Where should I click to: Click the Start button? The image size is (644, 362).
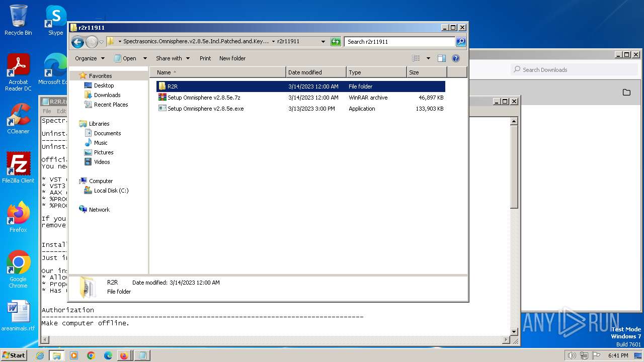coord(14,355)
